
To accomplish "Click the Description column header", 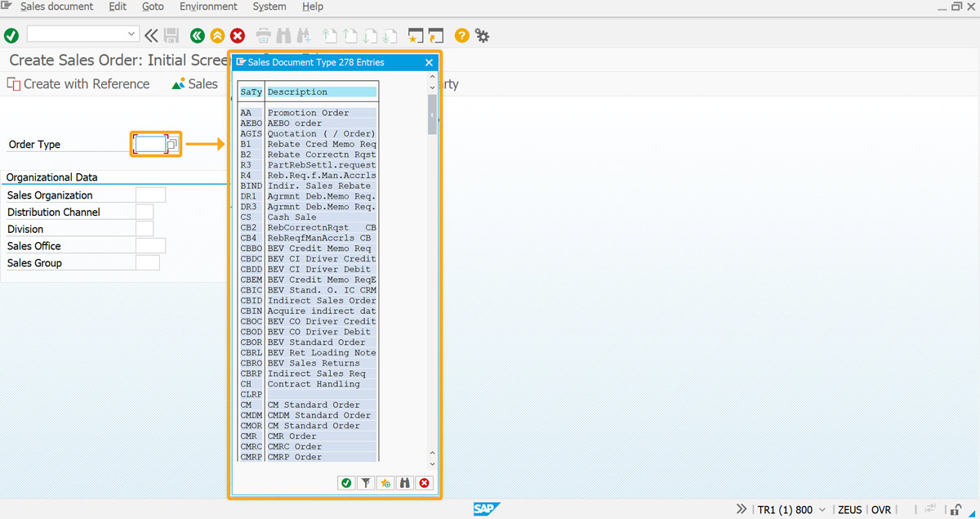I will pos(322,92).
